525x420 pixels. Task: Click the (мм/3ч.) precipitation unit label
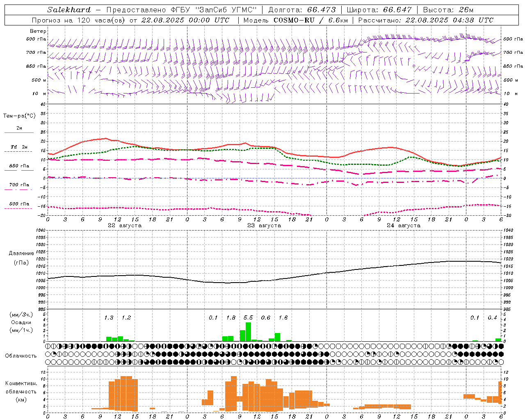21,315
